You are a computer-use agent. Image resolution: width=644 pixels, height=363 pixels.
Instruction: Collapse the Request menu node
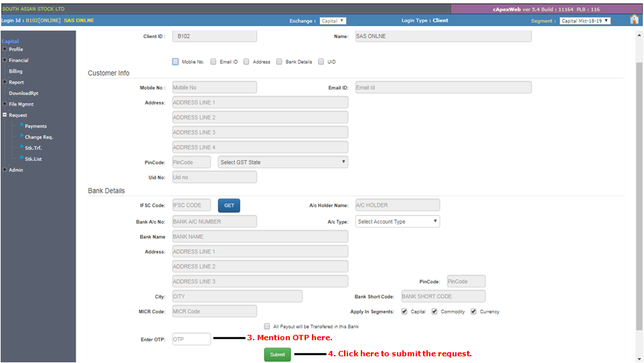point(5,115)
